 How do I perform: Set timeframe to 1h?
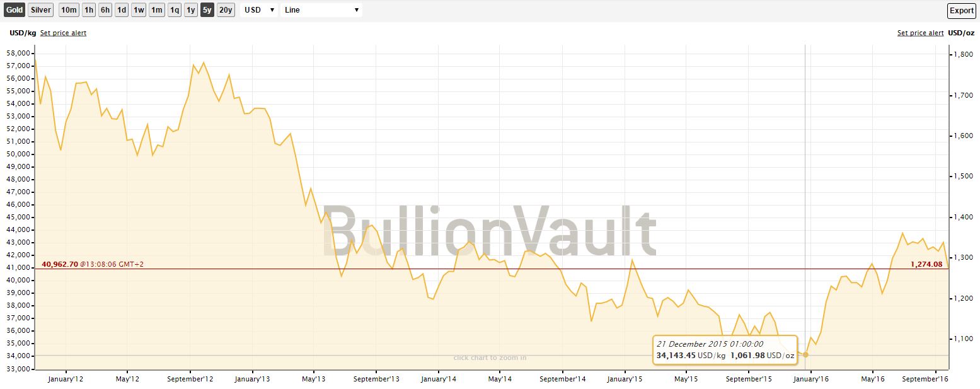89,10
